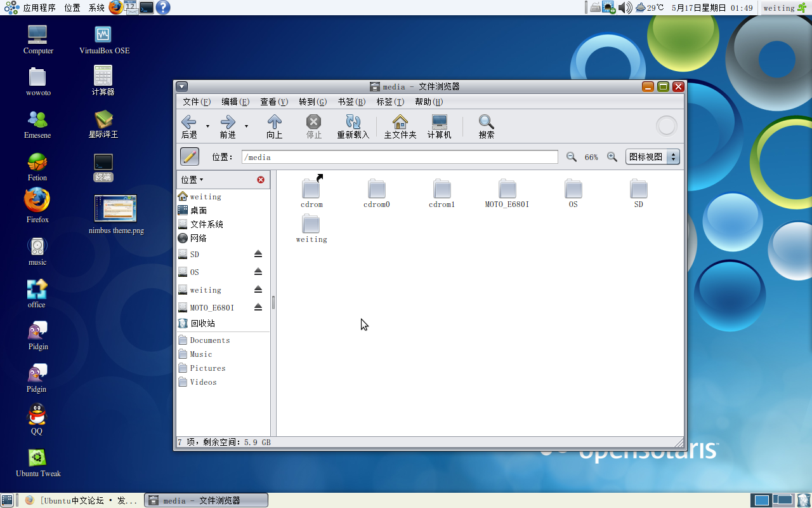Open the 文件(F) menu

197,102
